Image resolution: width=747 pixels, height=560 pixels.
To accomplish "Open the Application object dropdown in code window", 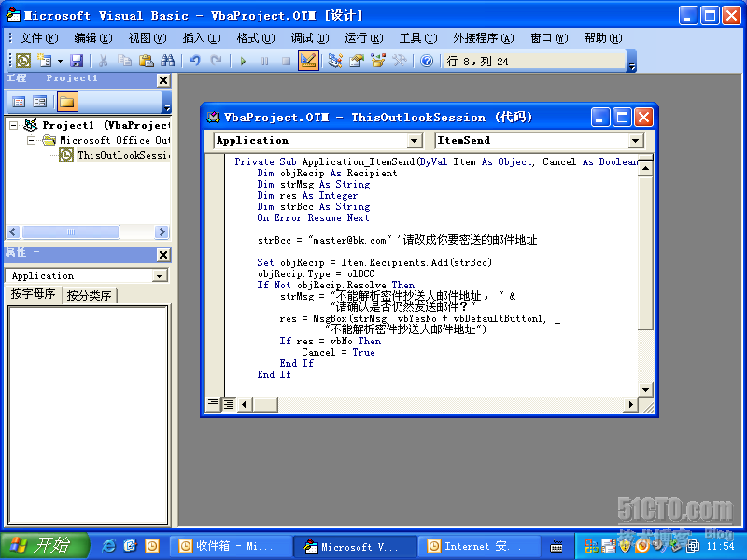I will (x=414, y=141).
